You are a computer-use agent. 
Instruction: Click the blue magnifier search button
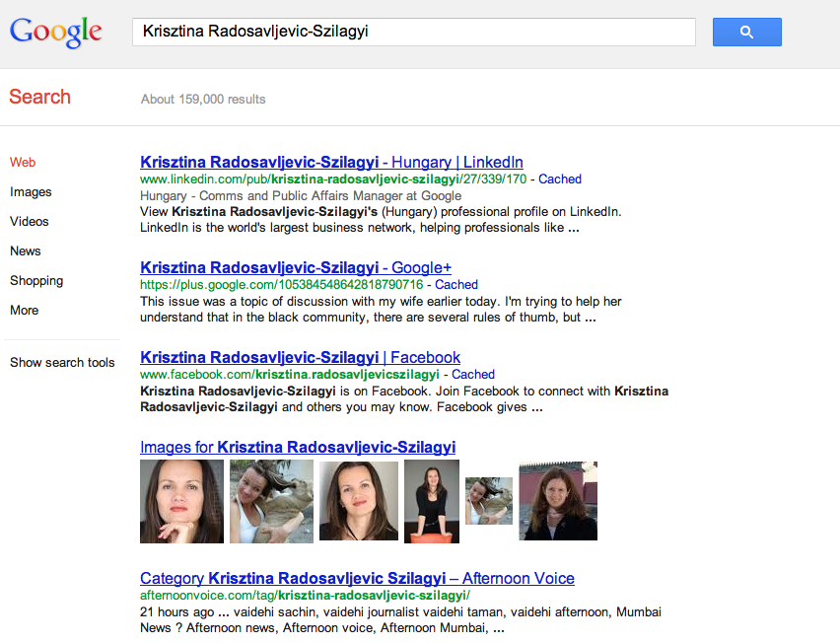click(746, 33)
